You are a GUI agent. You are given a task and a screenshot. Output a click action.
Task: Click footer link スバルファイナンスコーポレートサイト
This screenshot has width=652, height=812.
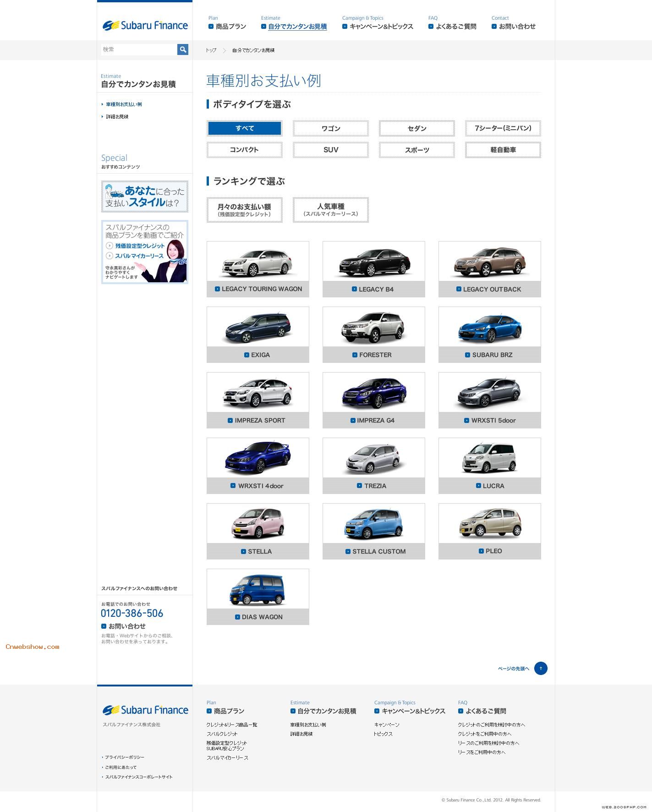coord(139,777)
